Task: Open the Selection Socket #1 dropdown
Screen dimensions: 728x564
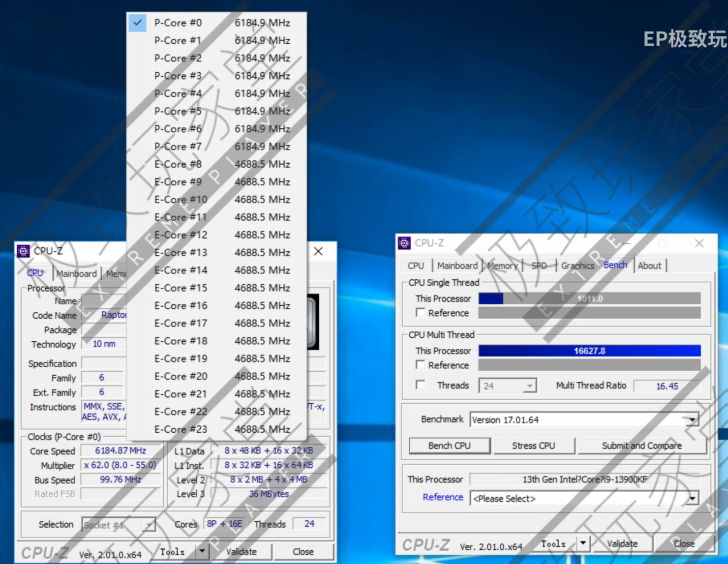Action: (x=149, y=525)
